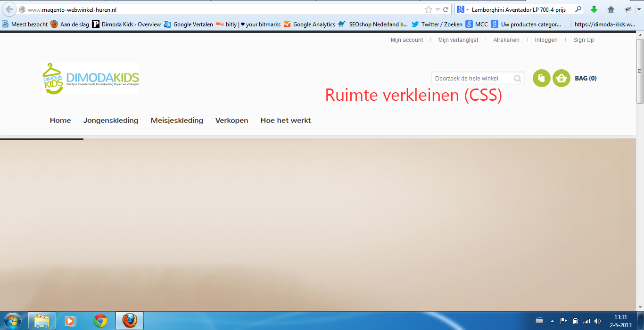The image size is (644, 330).
Task: Open the Google Analytics bookmark
Action: (309, 24)
